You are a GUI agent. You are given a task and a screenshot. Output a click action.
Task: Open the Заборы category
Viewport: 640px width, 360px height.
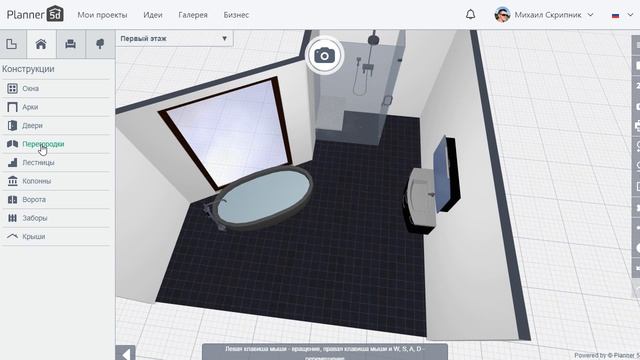point(56,218)
